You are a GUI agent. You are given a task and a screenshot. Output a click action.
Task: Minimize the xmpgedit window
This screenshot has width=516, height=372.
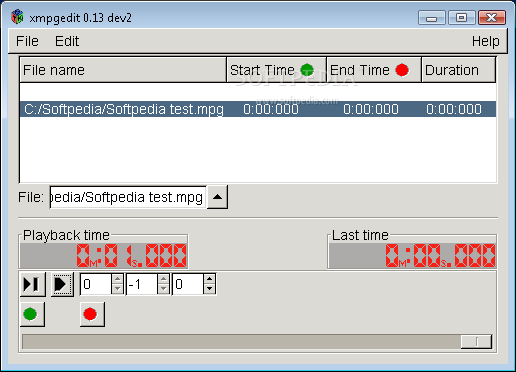[x=432, y=17]
